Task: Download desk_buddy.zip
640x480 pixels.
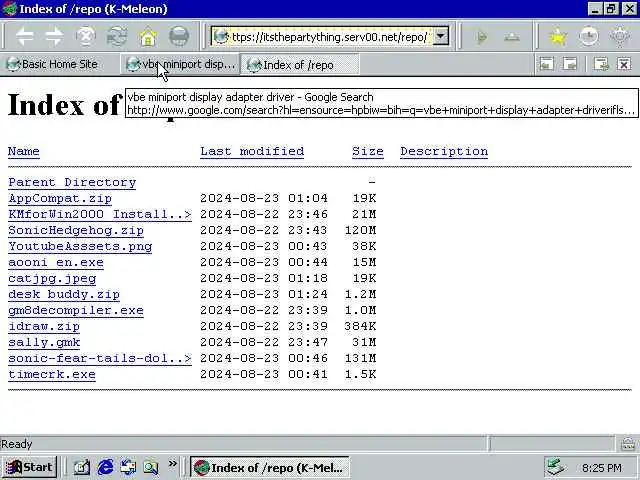Action: pos(64,294)
